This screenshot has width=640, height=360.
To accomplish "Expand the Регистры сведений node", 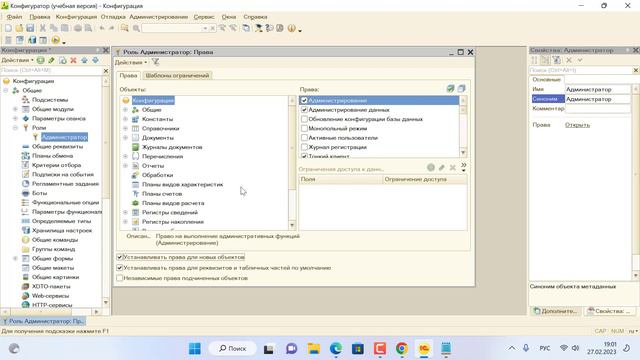I will pos(125,212).
